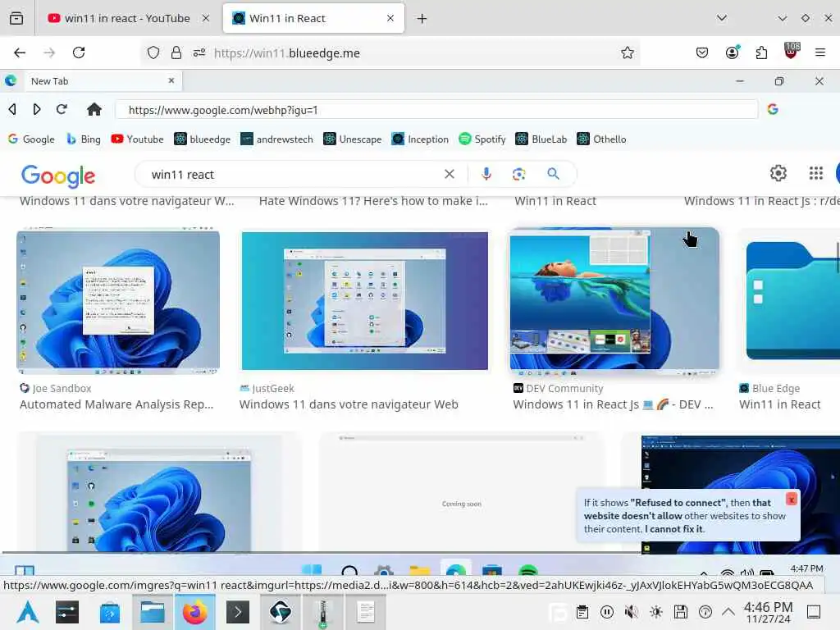
Task: Open the Inception bookmark
Action: 420,139
